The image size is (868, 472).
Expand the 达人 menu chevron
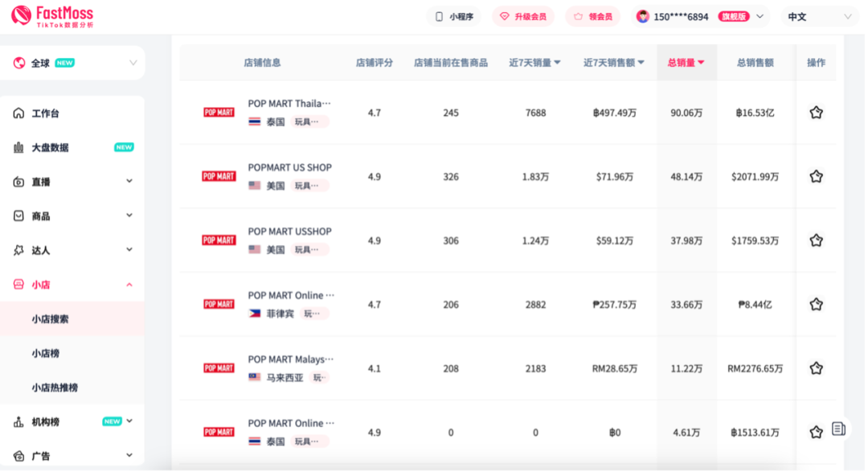click(129, 250)
